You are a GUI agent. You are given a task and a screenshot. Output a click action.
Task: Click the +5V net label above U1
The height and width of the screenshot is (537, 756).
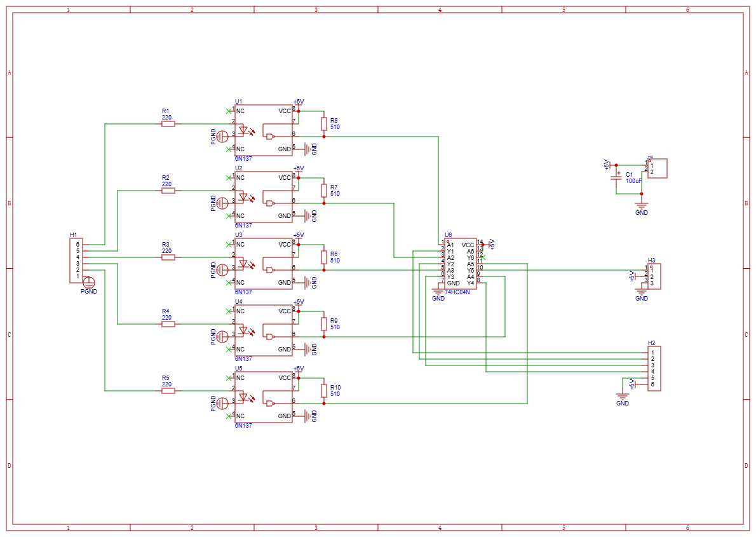tap(299, 102)
